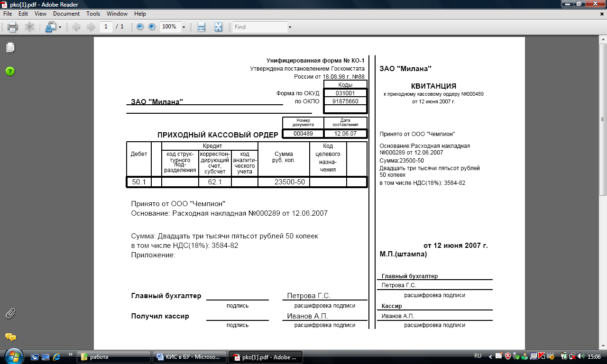This screenshot has height=364, width=607.
Task: Launch Internet Explorer from quick launch
Action: click(57, 356)
